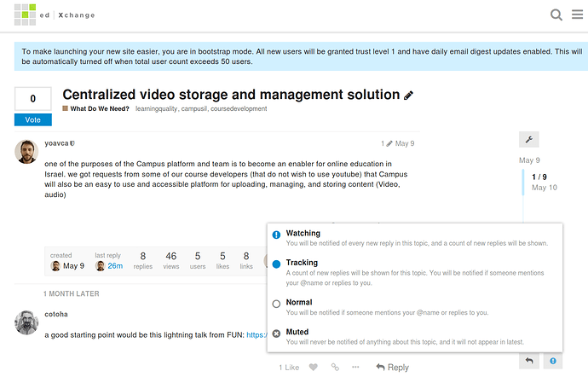588x377 pixels.
Task: Click the edit pencil next to topic title
Action: (x=409, y=95)
